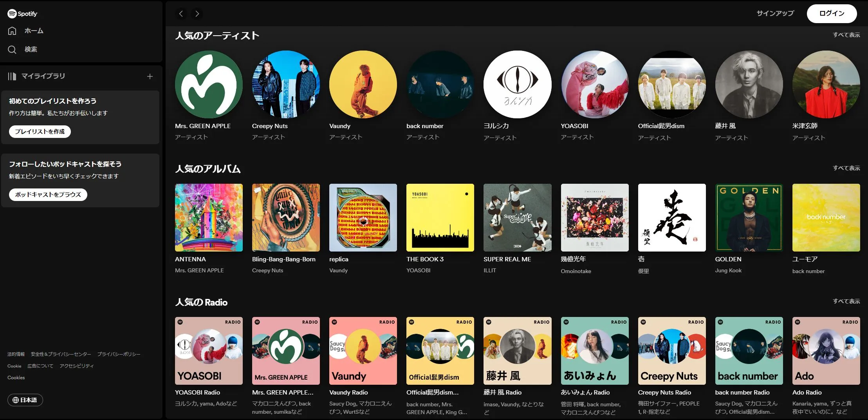
Task: Open YOASOBI Radio cover
Action: pyautogui.click(x=209, y=351)
